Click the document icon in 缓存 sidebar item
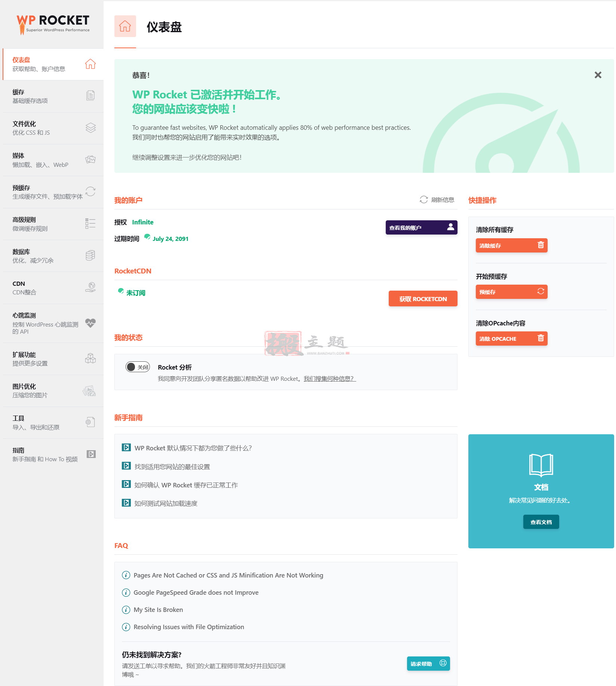The height and width of the screenshot is (686, 616). [90, 95]
